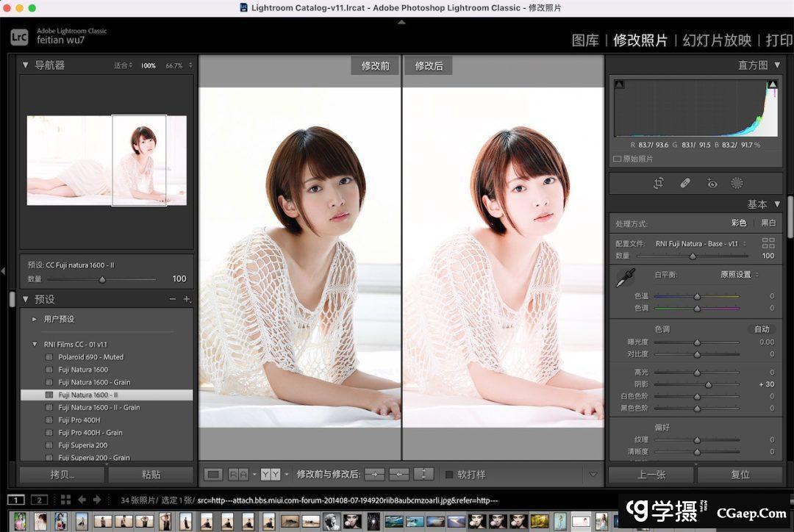Select the Healing bandage tool
This screenshot has height=532, width=794.
click(x=685, y=183)
